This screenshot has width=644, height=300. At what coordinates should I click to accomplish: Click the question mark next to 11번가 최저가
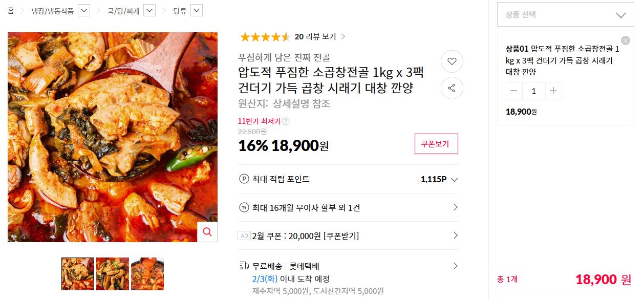pos(286,121)
